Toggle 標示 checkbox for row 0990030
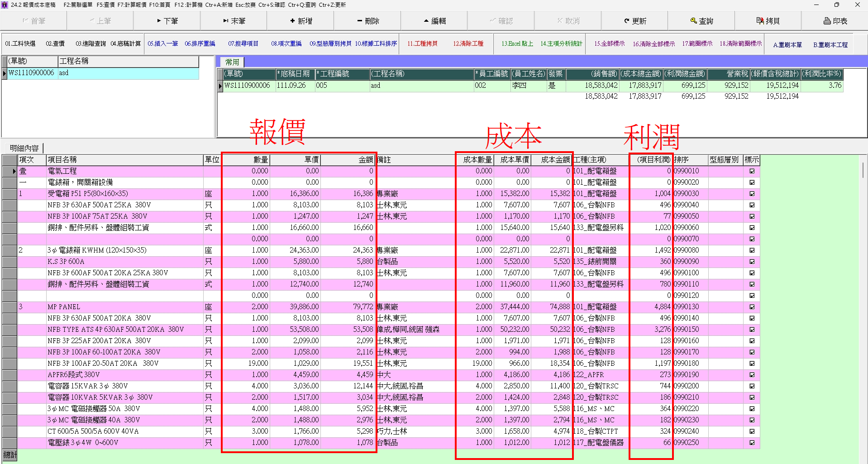The height and width of the screenshot is (464, 868). (x=752, y=194)
